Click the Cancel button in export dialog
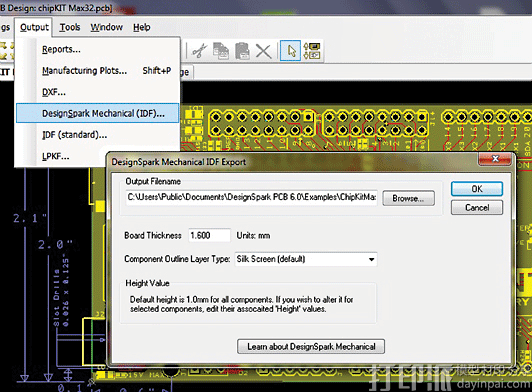 click(477, 207)
